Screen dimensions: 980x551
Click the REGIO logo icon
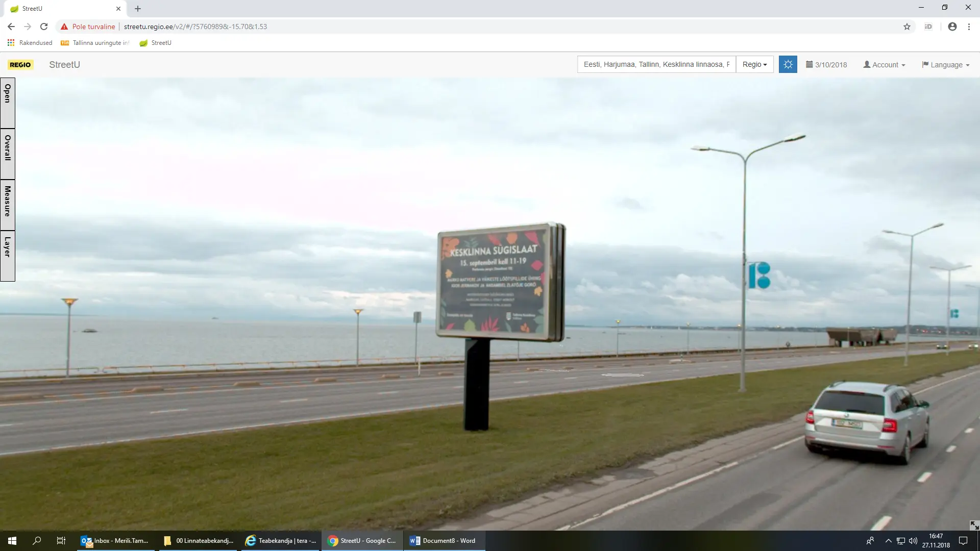[20, 65]
